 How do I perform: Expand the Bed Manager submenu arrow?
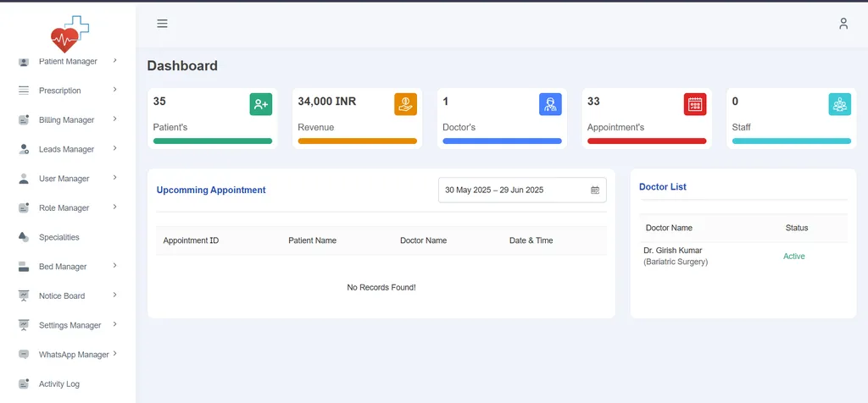tap(115, 265)
